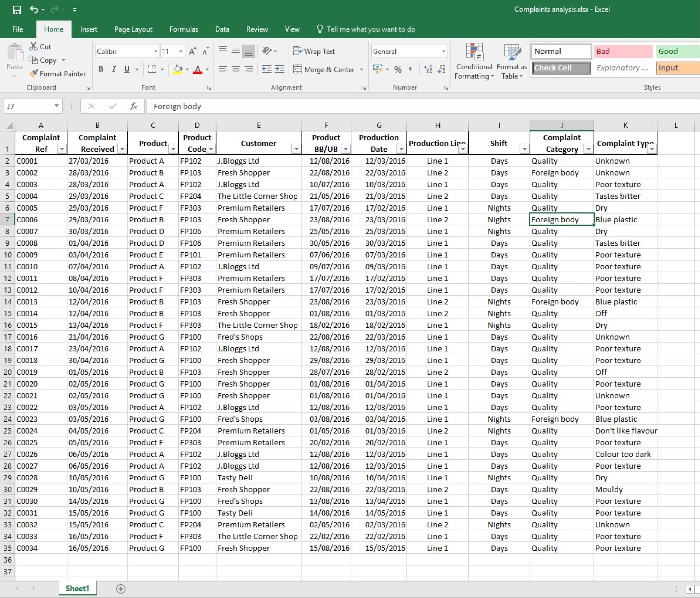Viewport: 700px width, 598px height.
Task: Open the Name Box dropdown beside J7
Action: [56, 106]
